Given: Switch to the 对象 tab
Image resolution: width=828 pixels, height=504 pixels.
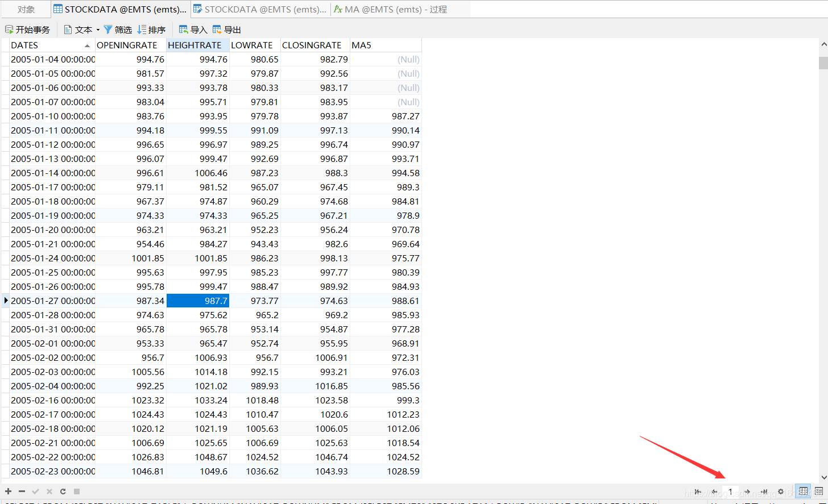Looking at the screenshot, I should pyautogui.click(x=26, y=9).
